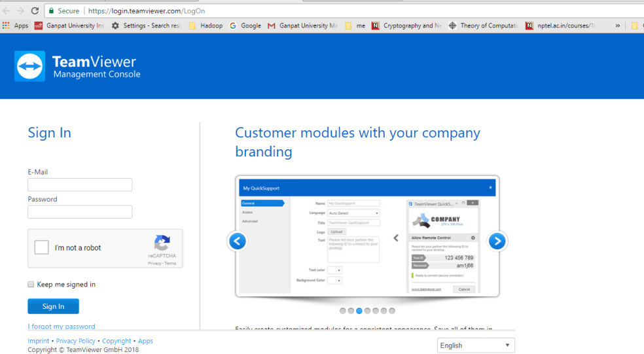Select the active third carousel dot

pyautogui.click(x=359, y=311)
